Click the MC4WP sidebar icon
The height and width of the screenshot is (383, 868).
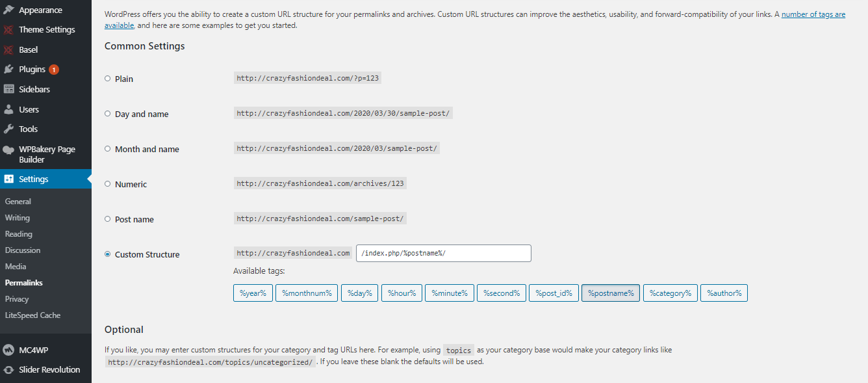click(8, 350)
